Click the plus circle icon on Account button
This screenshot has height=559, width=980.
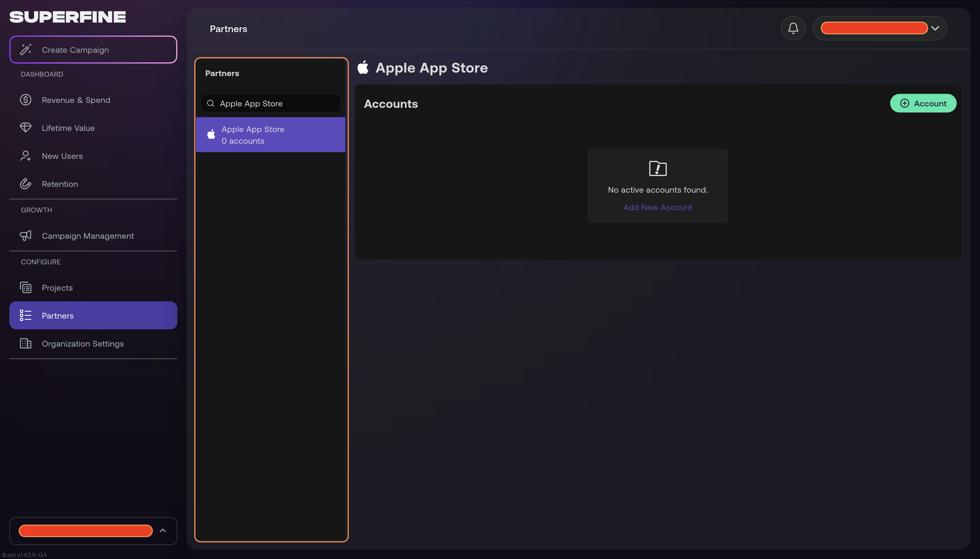(x=905, y=103)
